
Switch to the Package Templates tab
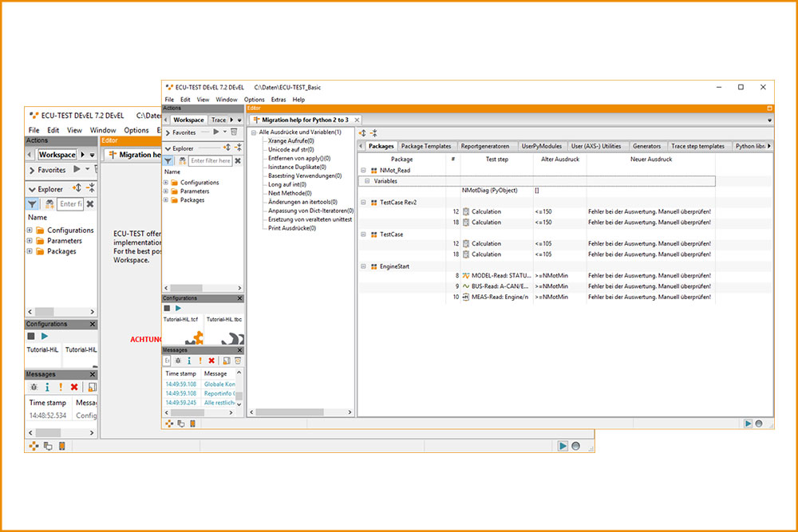click(x=428, y=146)
